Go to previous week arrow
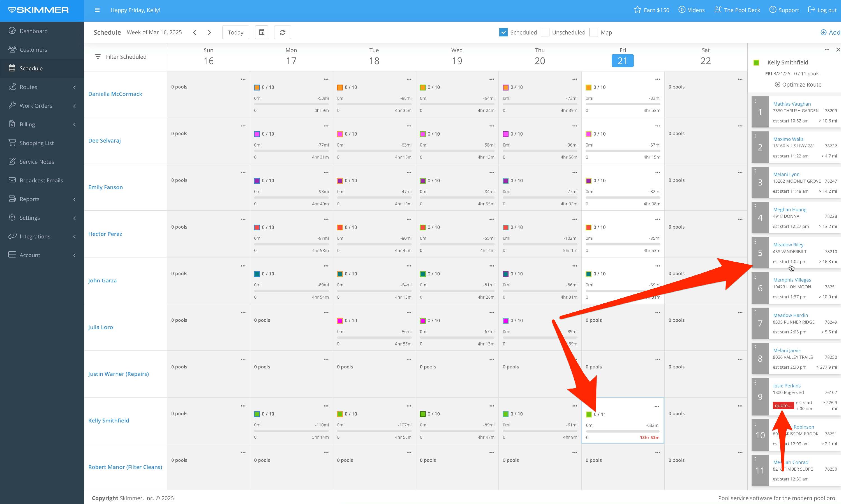The image size is (841, 504). pyautogui.click(x=195, y=32)
